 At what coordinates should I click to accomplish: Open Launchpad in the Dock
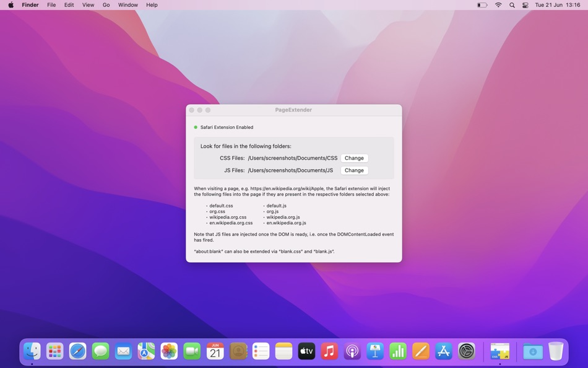click(54, 351)
